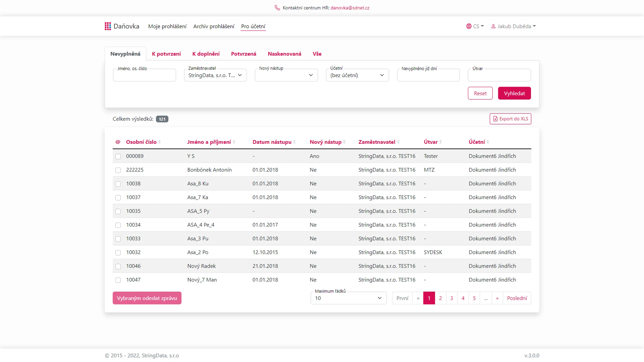Screen dimensions: 644x362
Task: Click the globe language icon
Action: click(469, 26)
